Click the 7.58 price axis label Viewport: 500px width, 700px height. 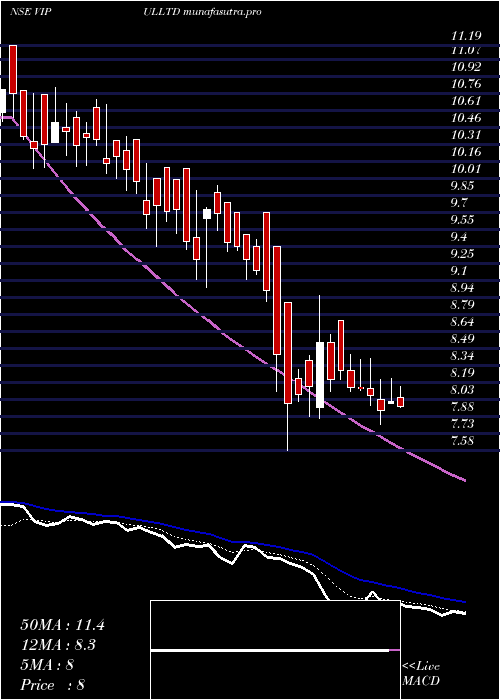464,440
